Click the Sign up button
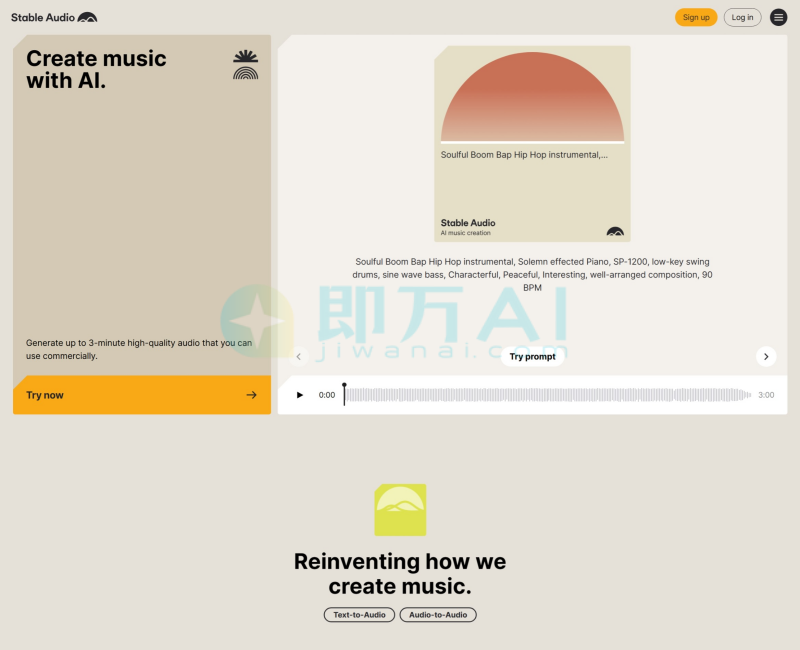This screenshot has height=650, width=800. [x=696, y=17]
